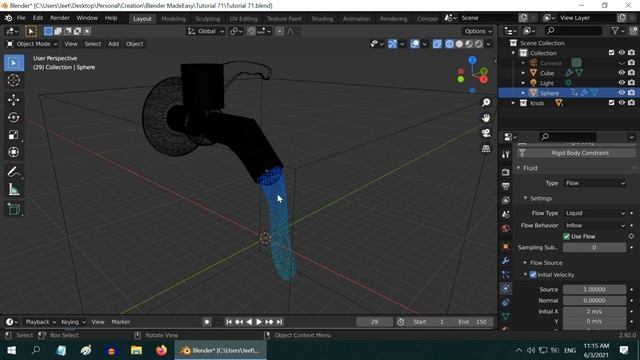Click the zoom magnifier viewport icon

pyautogui.click(x=486, y=102)
